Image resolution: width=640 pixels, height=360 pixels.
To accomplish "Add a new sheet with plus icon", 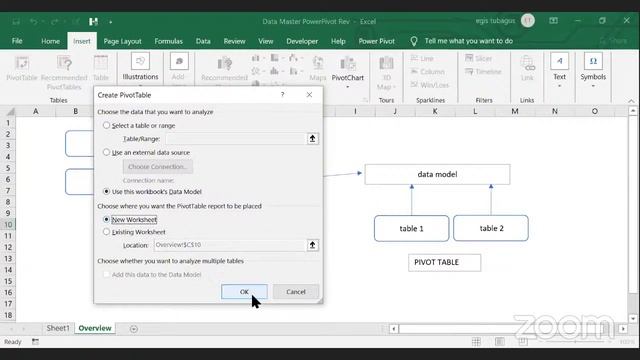I will pyautogui.click(x=133, y=329).
